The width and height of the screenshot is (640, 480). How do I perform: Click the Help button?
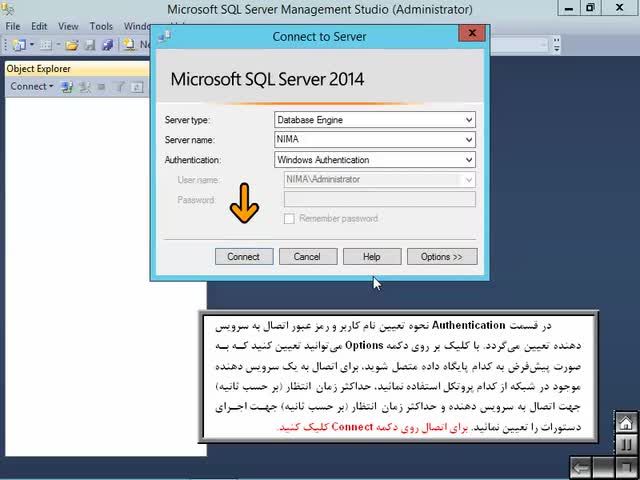coord(372,257)
